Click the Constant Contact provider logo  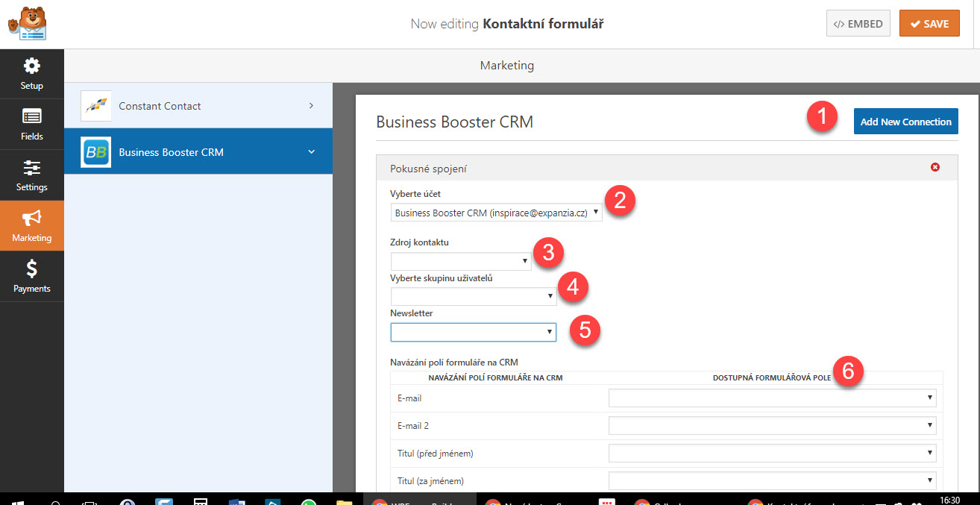(x=95, y=106)
